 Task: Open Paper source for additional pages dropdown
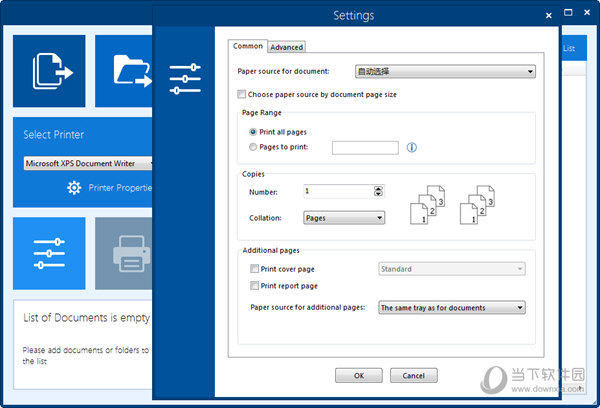pos(452,308)
